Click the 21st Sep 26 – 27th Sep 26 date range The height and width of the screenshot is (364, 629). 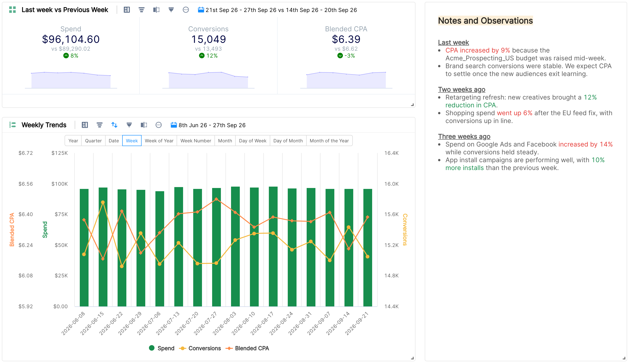[281, 10]
